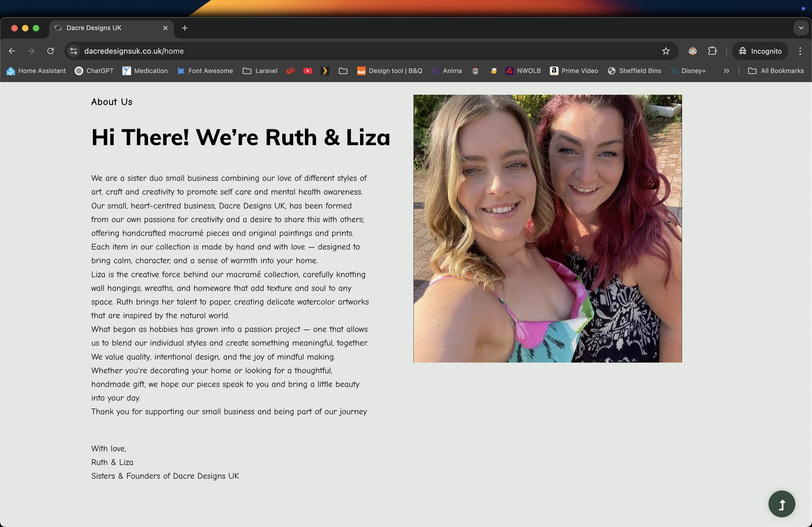Click the Ruth and Liza photo
The image size is (812, 527).
[547, 228]
